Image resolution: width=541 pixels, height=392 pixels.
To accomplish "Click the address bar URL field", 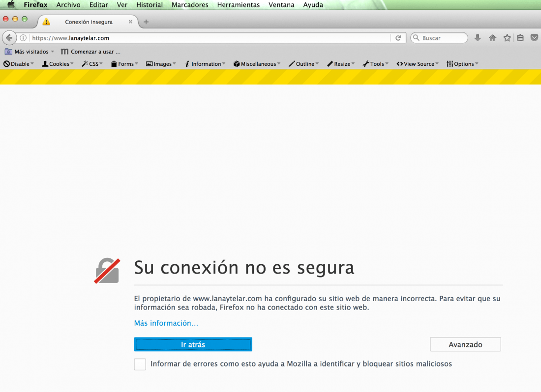I will point(210,38).
